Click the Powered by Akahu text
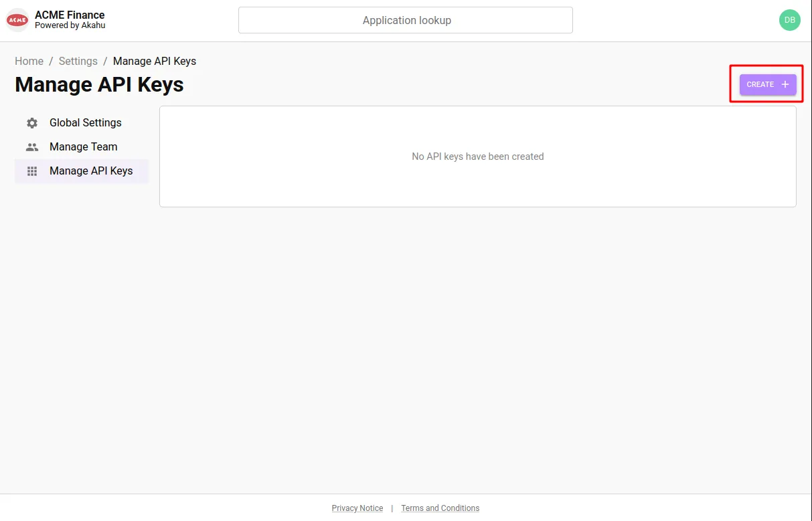The image size is (812, 521). click(x=70, y=25)
